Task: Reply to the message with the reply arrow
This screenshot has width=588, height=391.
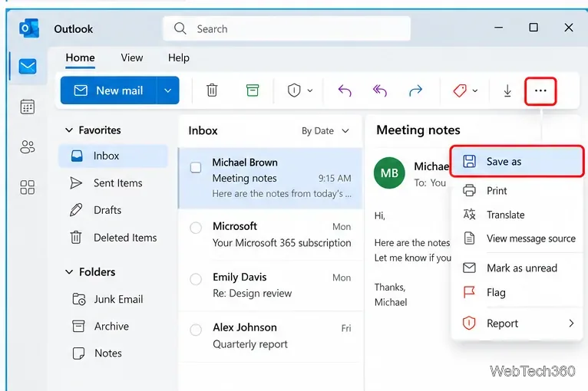Action: click(x=345, y=90)
